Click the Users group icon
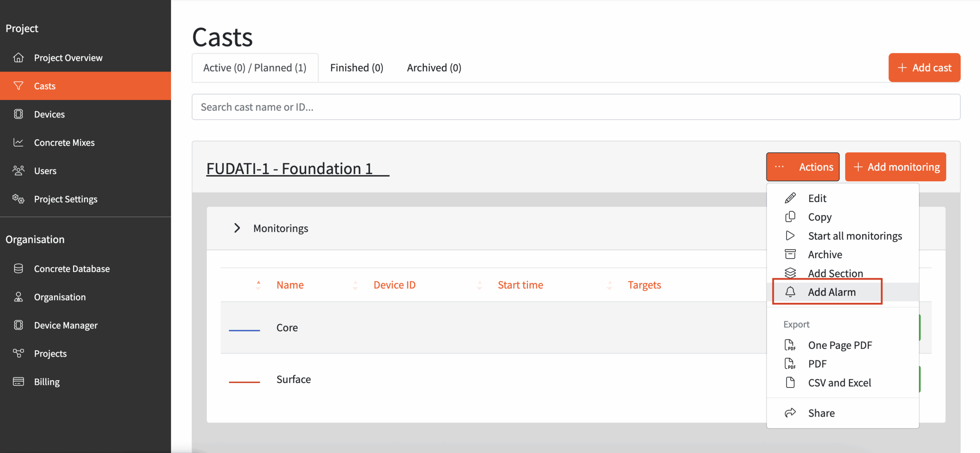The image size is (980, 453). [x=18, y=171]
